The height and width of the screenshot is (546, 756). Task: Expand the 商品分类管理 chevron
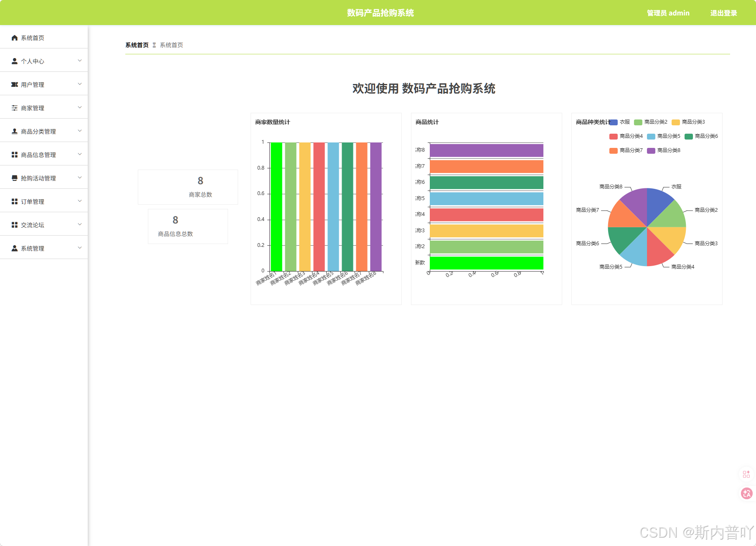coord(80,131)
